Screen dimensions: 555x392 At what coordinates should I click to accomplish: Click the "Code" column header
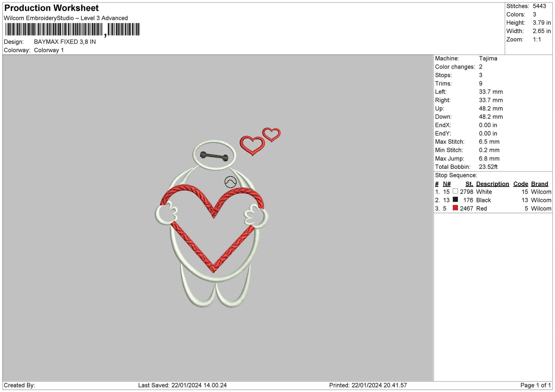coord(521,184)
